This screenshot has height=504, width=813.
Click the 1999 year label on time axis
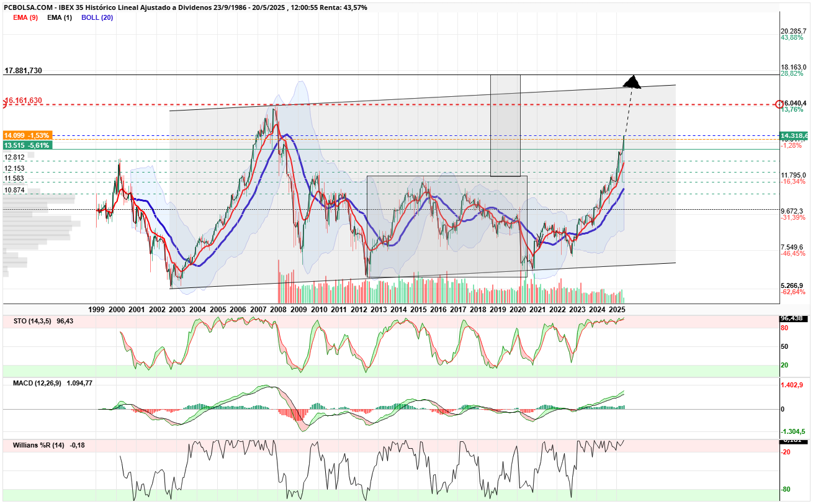tap(97, 309)
